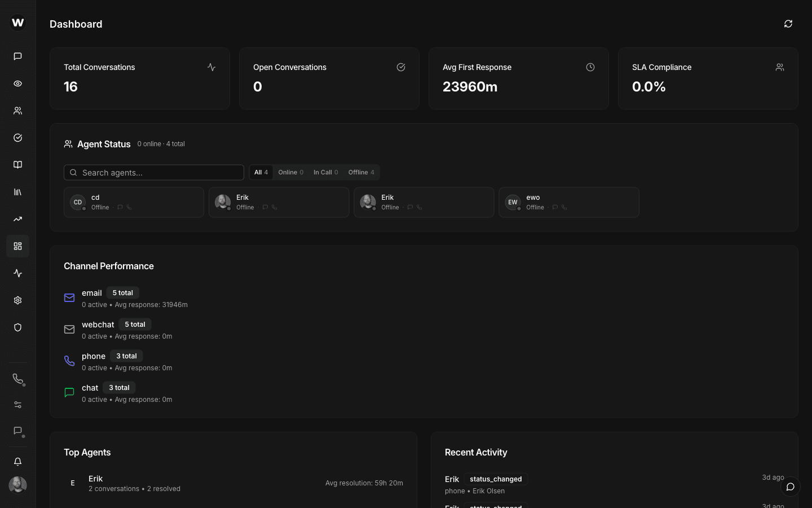Open the phone calls icon with notification dot
Screen dimensions: 812x508
point(17,379)
